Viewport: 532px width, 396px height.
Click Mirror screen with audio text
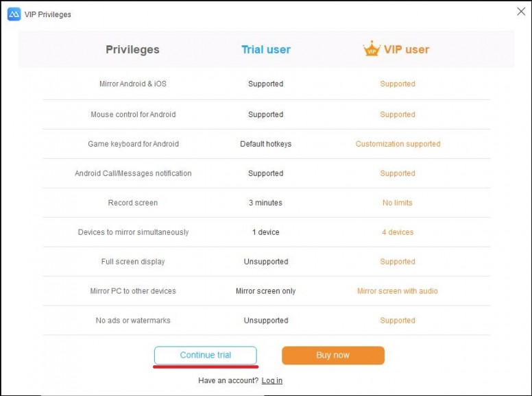point(398,291)
